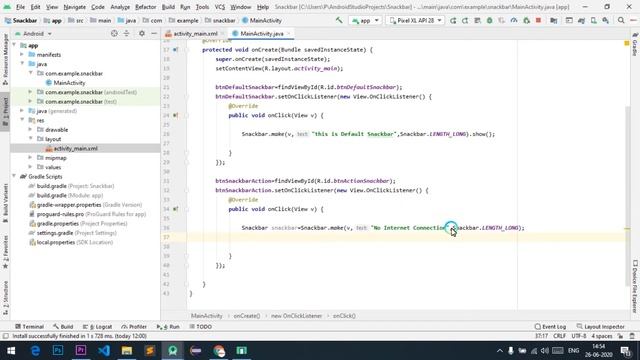Open the Analyze menu
This screenshot has width=640, height=360.
(120, 7)
